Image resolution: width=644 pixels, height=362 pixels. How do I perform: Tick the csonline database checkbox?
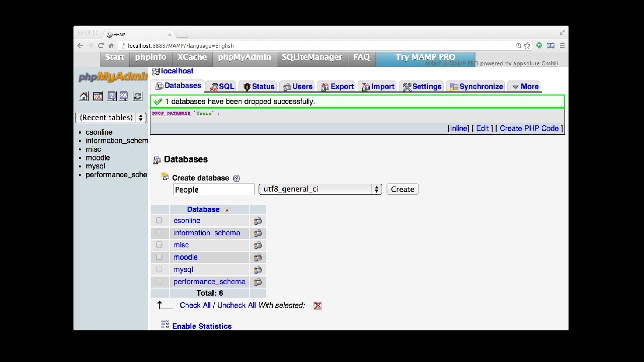point(159,220)
